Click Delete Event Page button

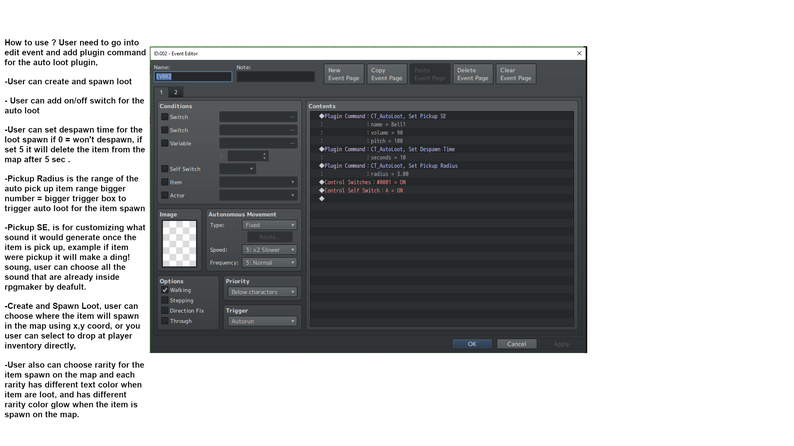(472, 74)
